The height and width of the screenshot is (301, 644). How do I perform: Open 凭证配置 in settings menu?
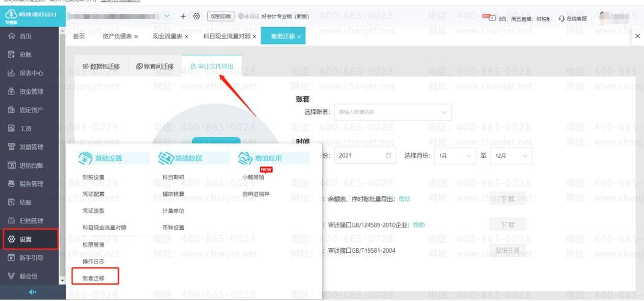[93, 194]
